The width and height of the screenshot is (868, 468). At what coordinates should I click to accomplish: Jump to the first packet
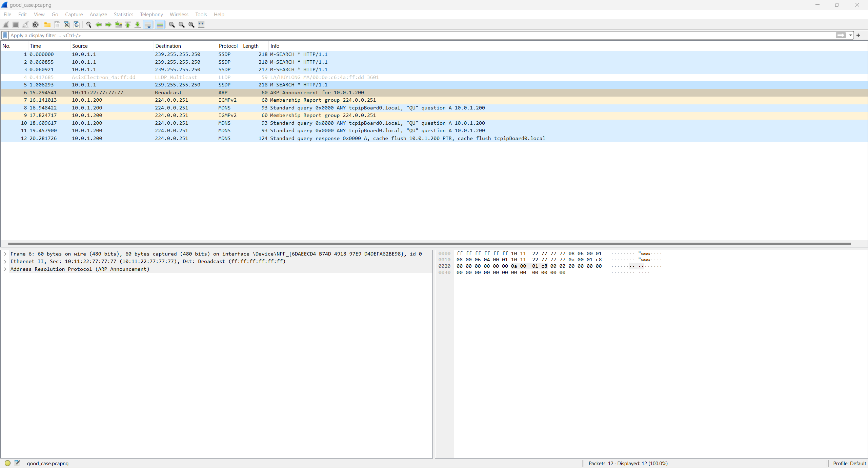tap(127, 24)
